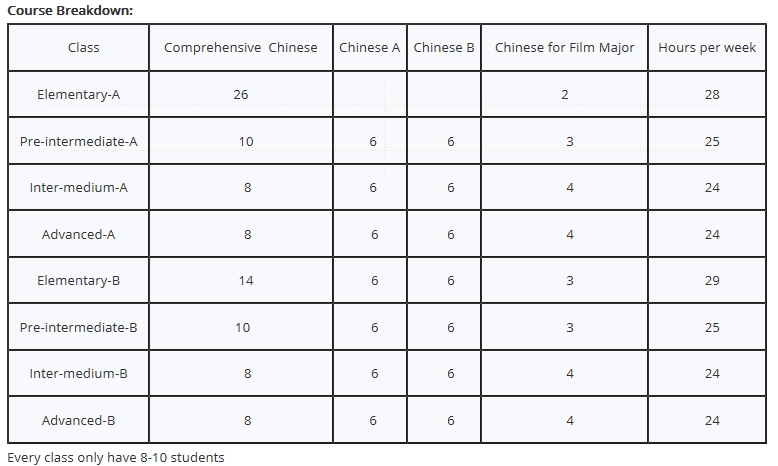Click the Course Breakdown heading
This screenshot has width=778, height=466.
point(70,10)
